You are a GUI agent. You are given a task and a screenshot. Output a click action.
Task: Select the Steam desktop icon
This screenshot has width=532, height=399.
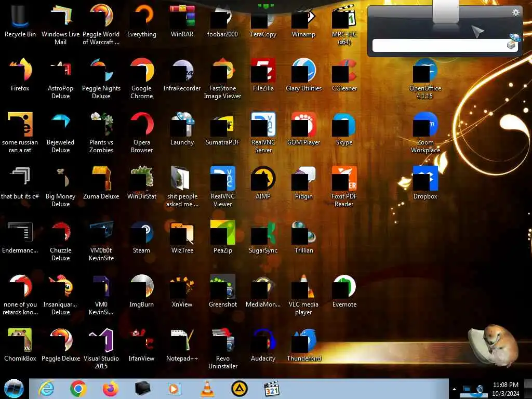(x=141, y=237)
